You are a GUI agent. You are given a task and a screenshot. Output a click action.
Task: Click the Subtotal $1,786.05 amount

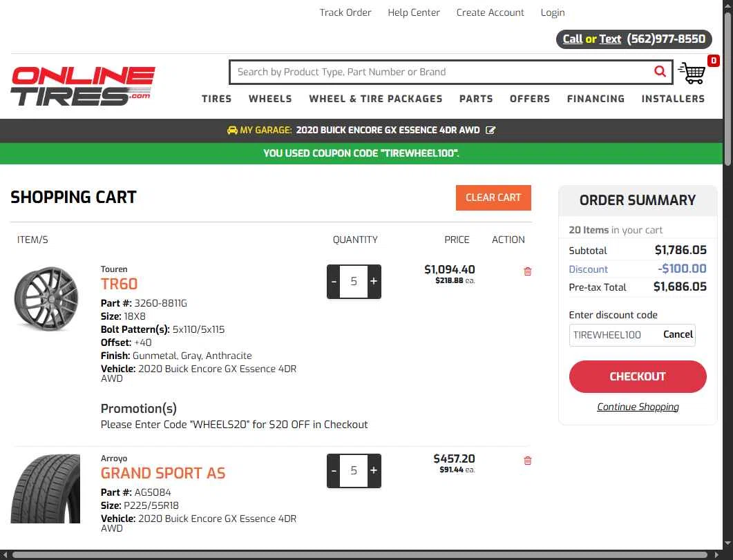coord(680,251)
